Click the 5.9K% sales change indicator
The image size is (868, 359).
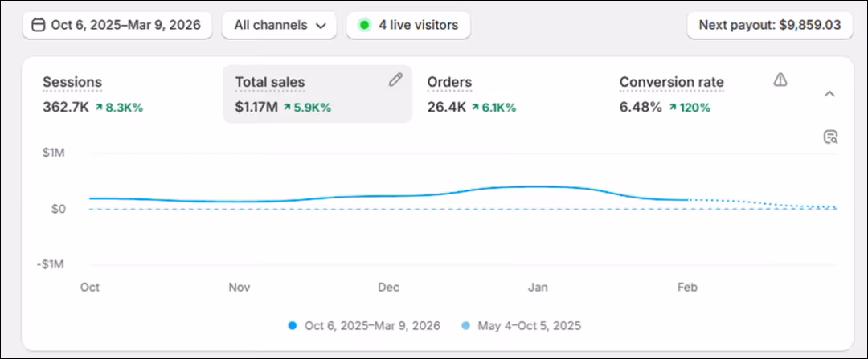(307, 108)
